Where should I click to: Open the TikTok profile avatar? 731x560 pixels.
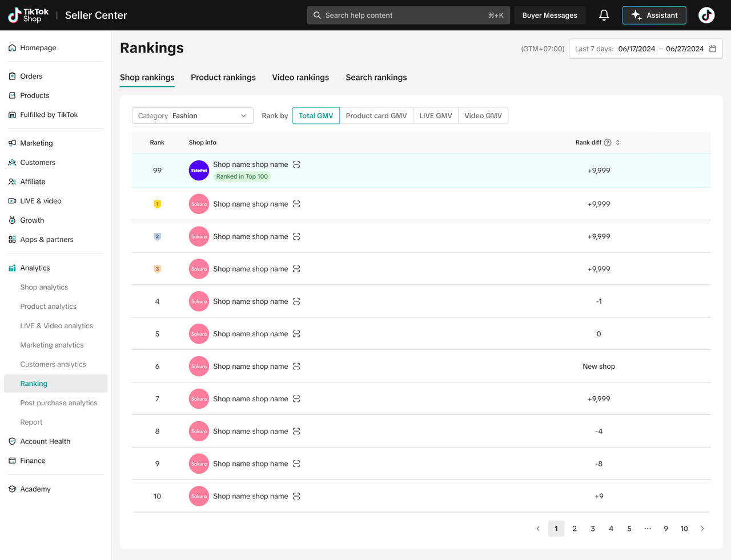point(706,15)
